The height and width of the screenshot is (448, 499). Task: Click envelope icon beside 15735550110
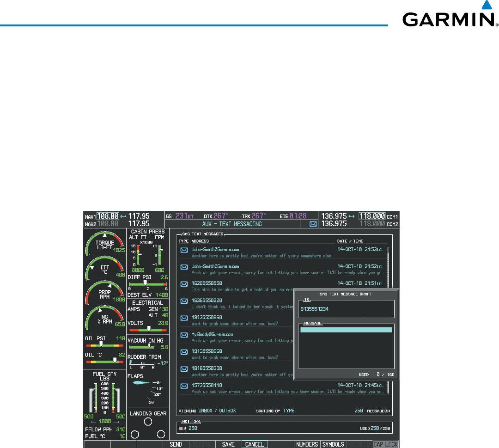point(184,386)
